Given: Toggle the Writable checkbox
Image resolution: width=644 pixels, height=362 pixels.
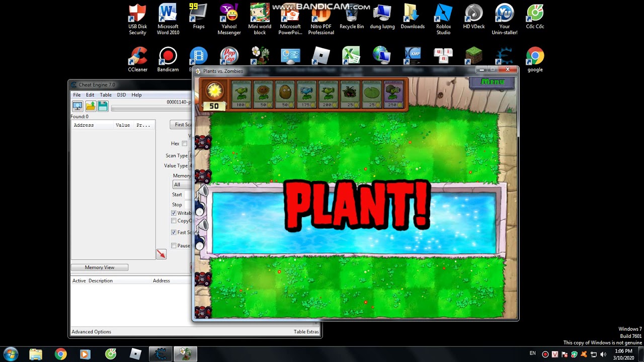Looking at the screenshot, I should point(174,213).
